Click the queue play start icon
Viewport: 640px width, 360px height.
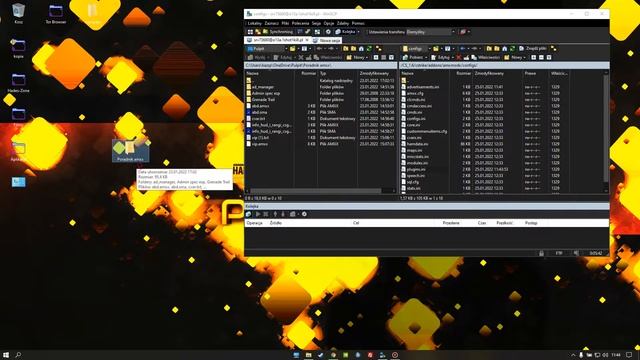[x=258, y=214]
